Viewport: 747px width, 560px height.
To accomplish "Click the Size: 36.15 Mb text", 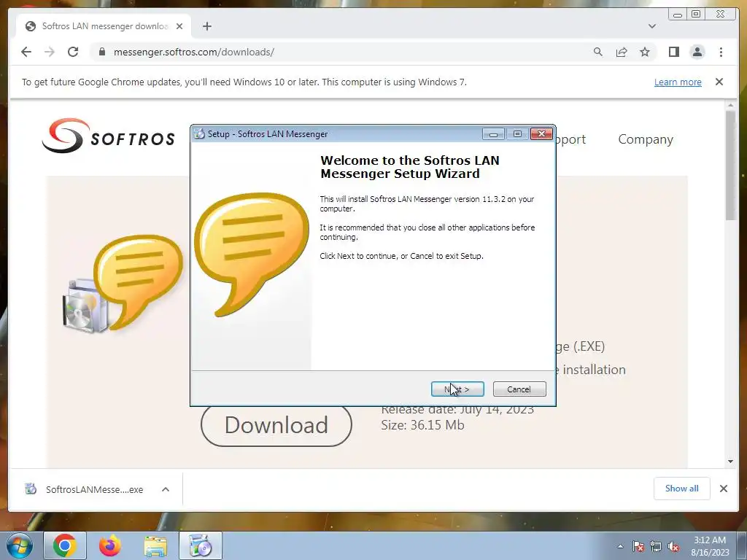I will click(x=422, y=425).
